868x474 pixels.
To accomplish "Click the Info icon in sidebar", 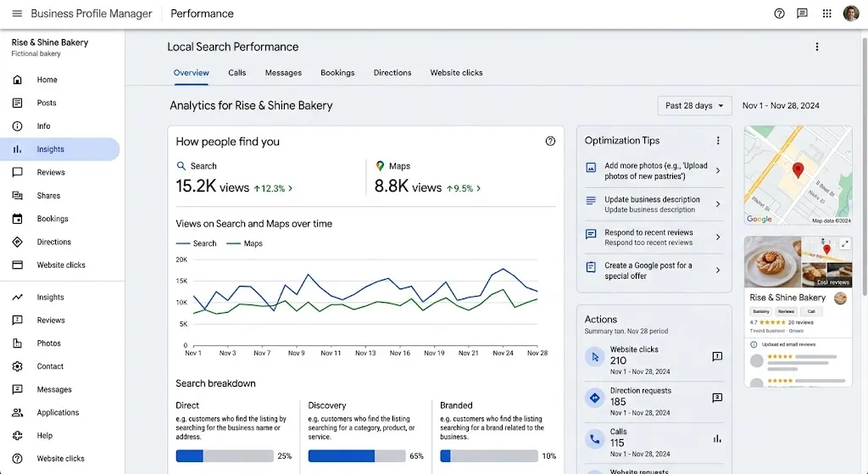I will click(x=17, y=126).
